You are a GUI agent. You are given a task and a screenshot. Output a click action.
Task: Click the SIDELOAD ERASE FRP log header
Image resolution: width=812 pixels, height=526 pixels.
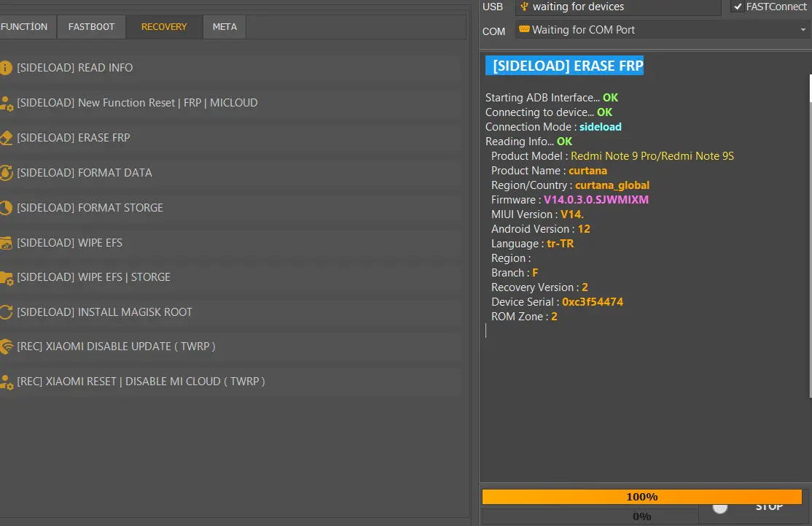(564, 66)
